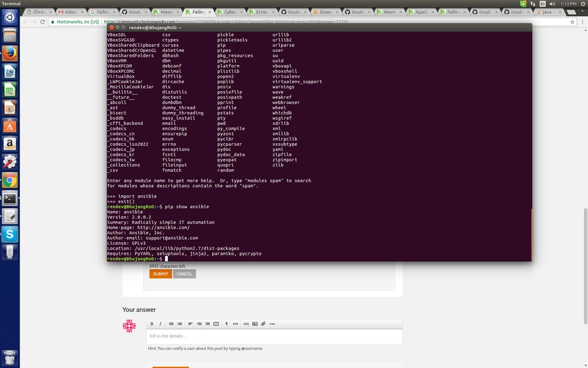588x368 pixels.
Task: Apply bold formatting in answer editor
Action: tap(151, 324)
